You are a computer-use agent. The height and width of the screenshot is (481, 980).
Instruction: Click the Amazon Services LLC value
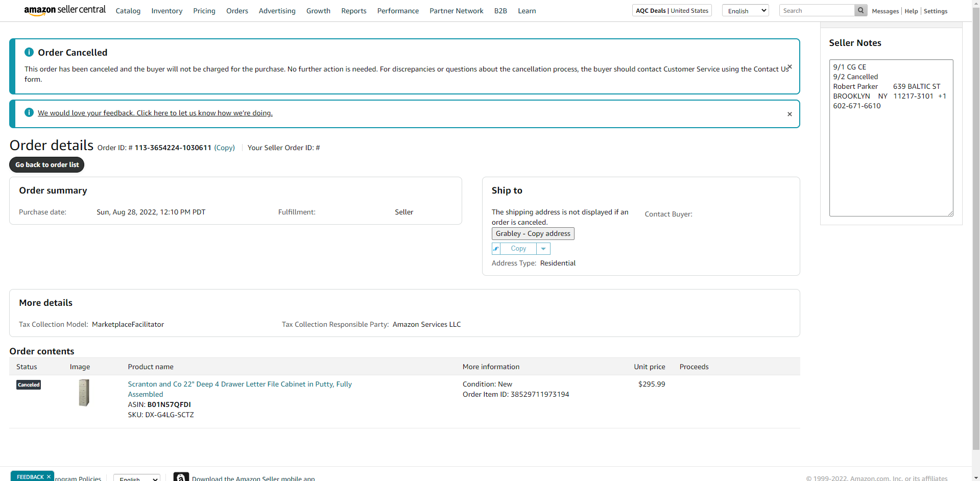coord(426,324)
